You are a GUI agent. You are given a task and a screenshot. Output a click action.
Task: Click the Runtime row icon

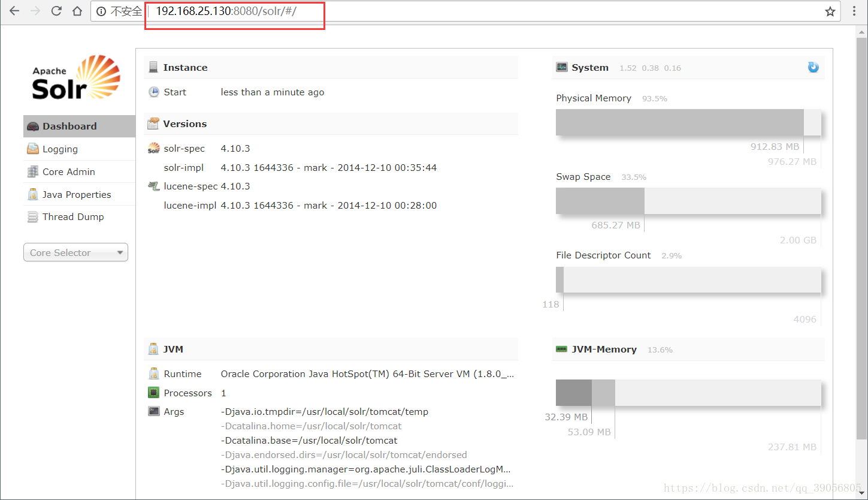point(154,374)
